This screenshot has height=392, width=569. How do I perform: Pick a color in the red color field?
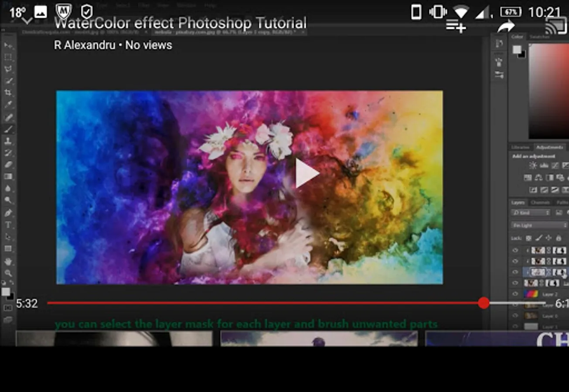coord(549,91)
